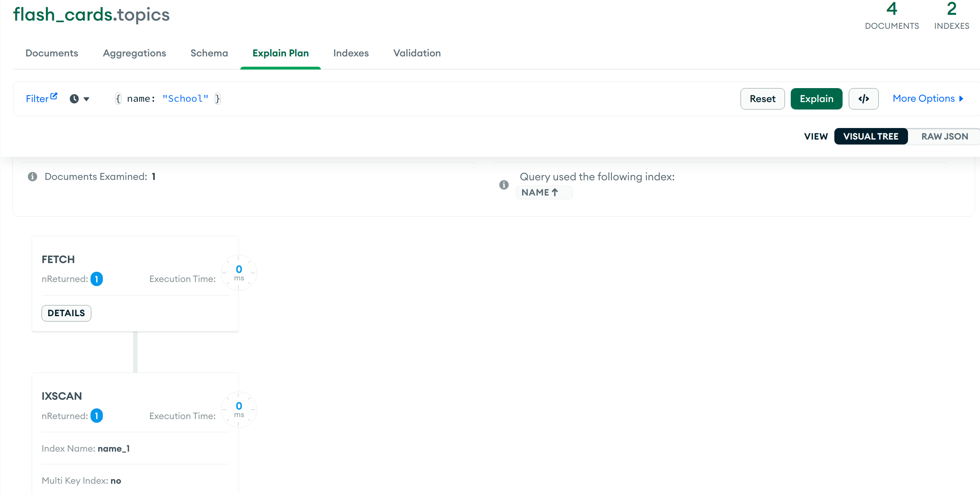
Task: Click the export to language code icon
Action: tap(864, 99)
